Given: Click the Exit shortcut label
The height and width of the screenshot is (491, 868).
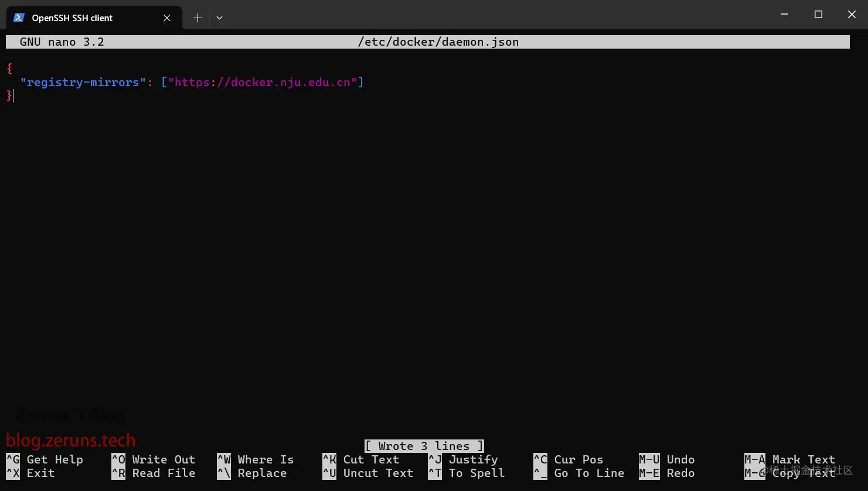Looking at the screenshot, I should coord(39,473).
